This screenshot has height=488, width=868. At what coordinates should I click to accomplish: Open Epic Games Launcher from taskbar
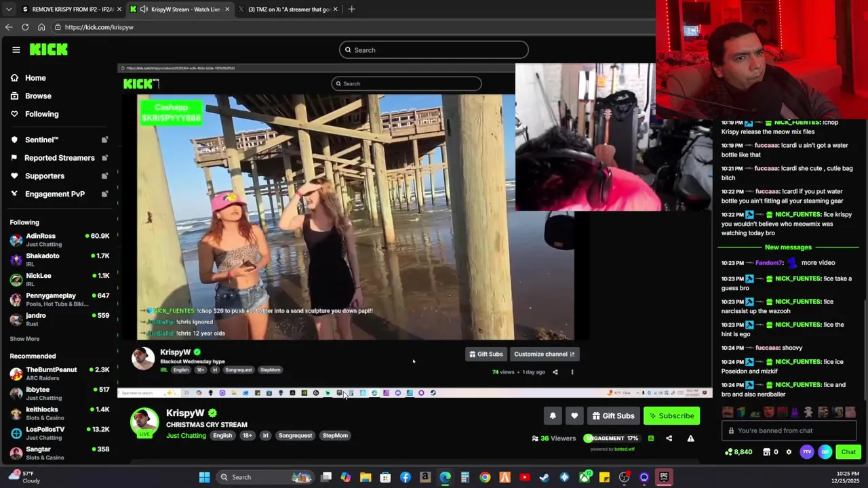click(x=664, y=477)
